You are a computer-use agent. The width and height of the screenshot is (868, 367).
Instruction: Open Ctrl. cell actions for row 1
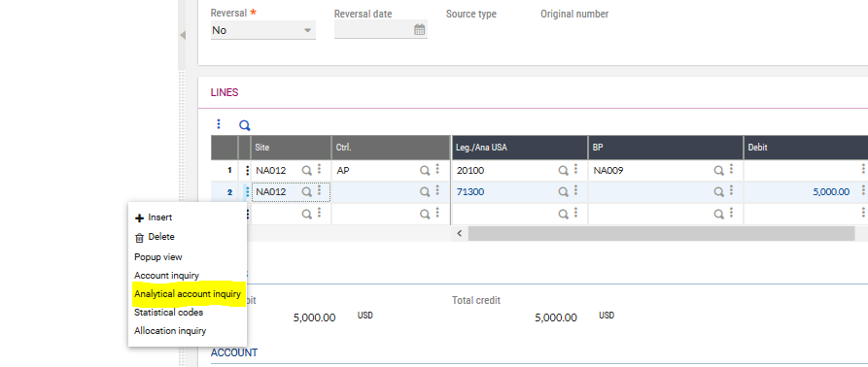[x=437, y=170]
